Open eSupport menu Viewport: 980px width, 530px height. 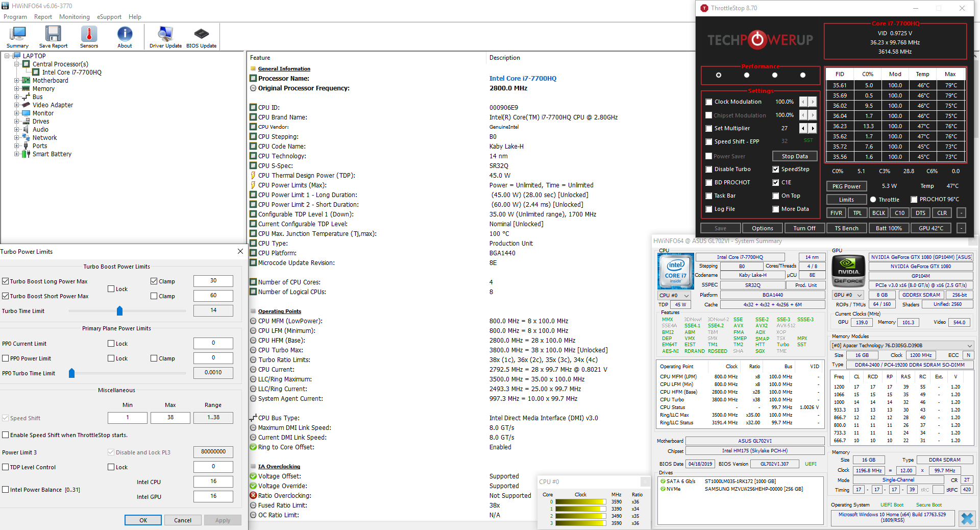pos(109,17)
